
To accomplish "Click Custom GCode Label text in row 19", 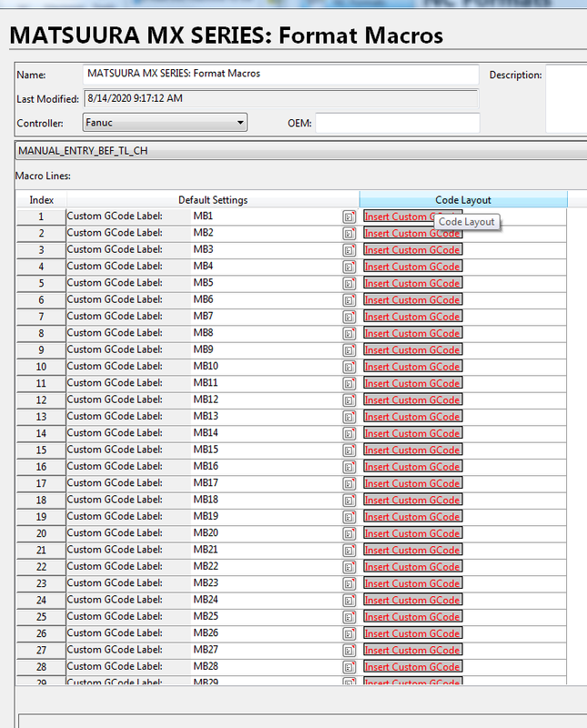I will coord(115,516).
